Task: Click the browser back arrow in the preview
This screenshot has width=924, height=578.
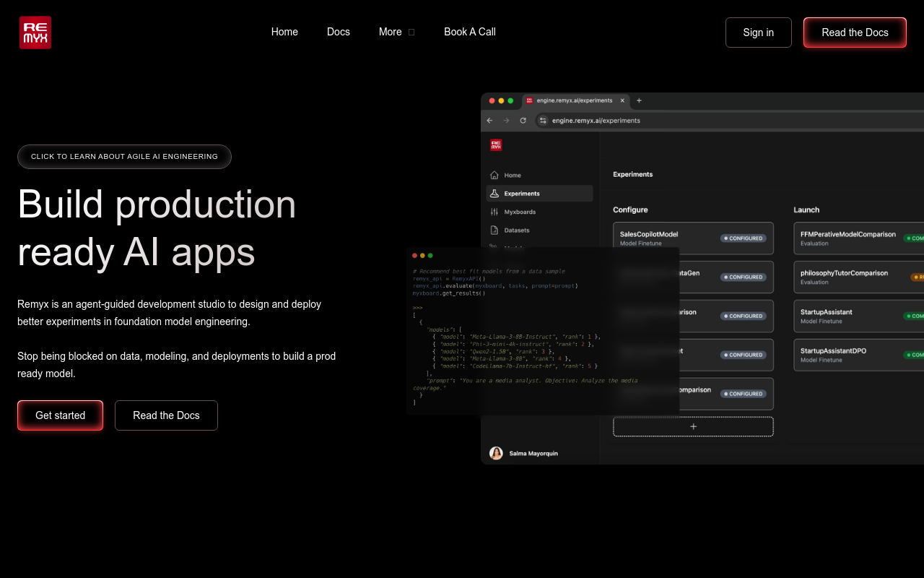Action: 490,121
